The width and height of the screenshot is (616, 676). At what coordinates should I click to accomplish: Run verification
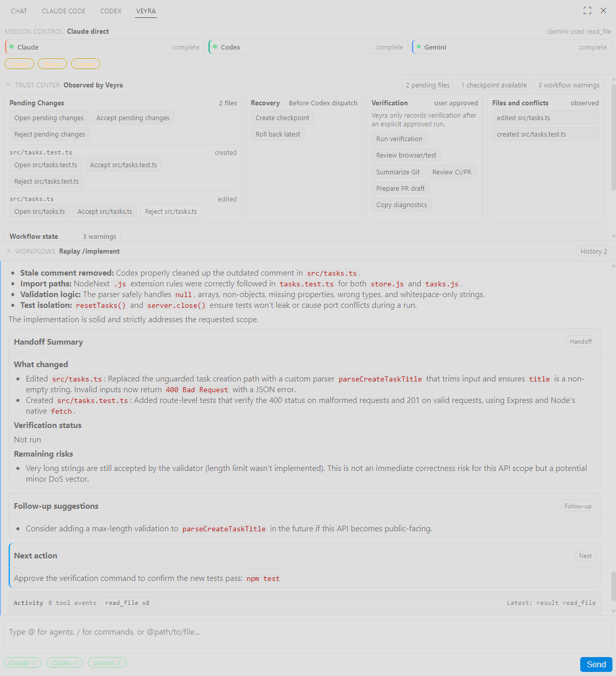[x=399, y=139]
